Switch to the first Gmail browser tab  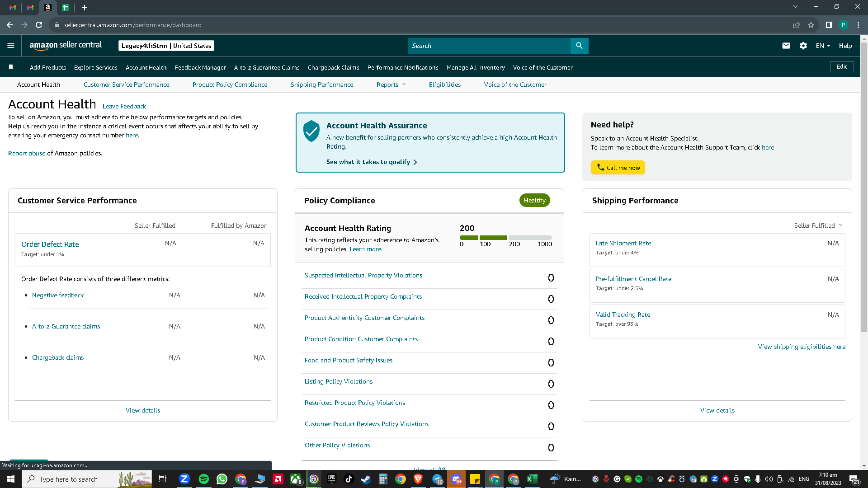click(x=13, y=8)
